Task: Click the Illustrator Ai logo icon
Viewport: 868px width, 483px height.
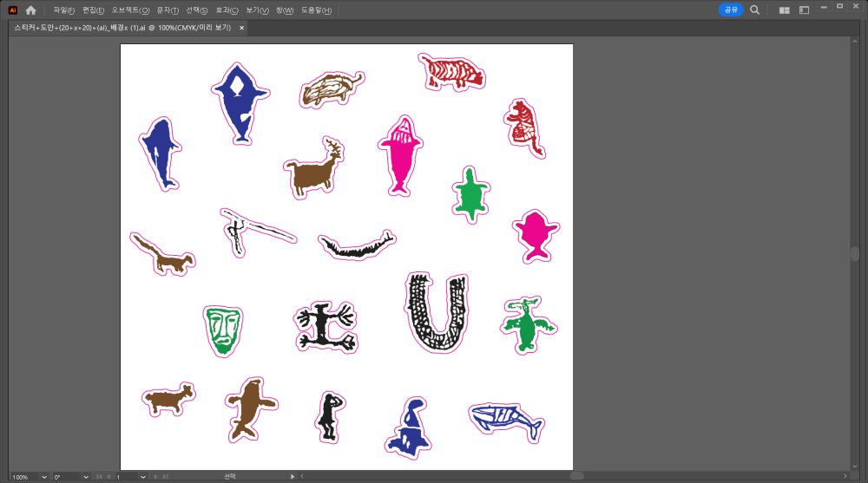Action: pos(12,10)
